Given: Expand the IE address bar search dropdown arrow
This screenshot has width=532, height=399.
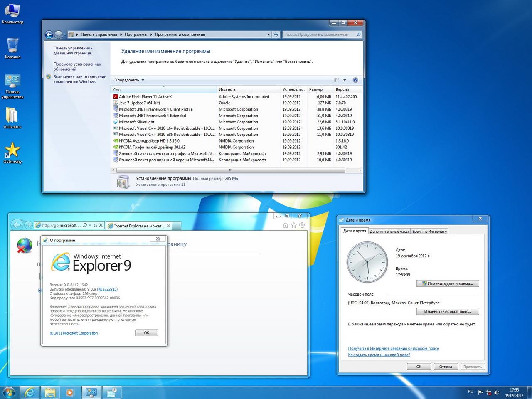Looking at the screenshot, I should 90,225.
